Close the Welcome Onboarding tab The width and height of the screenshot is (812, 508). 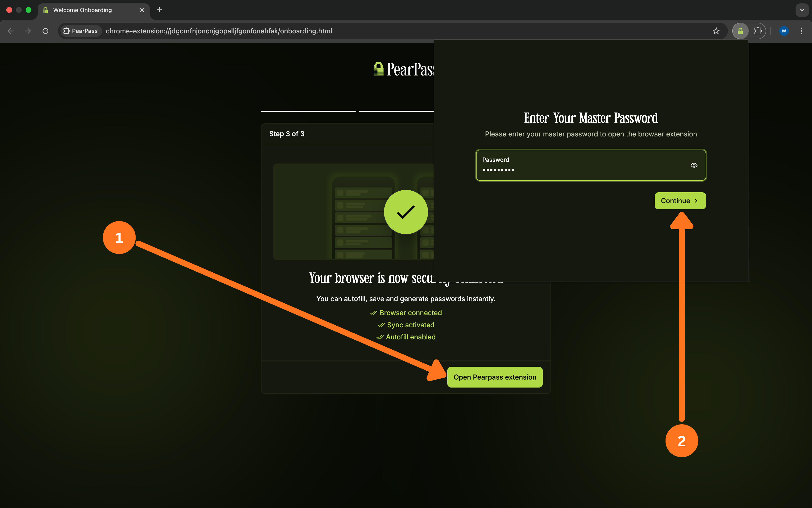tap(142, 10)
